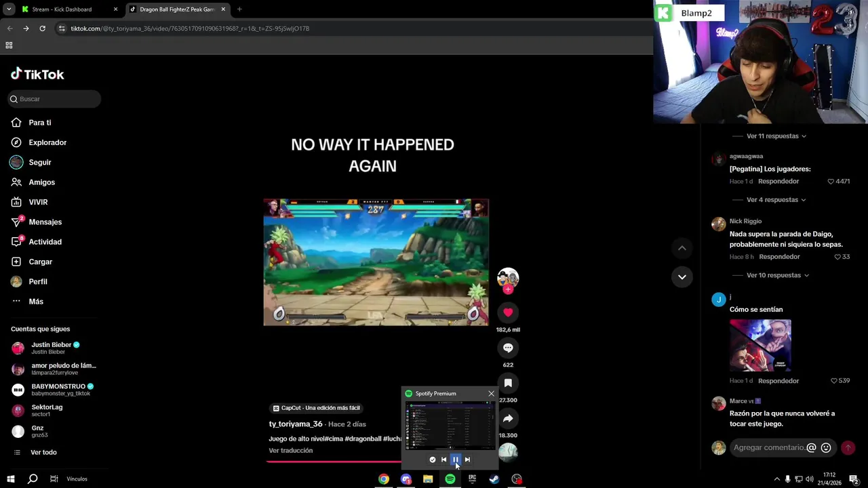
Task: Like the Cómo se sentían comment heart
Action: pyautogui.click(x=834, y=381)
